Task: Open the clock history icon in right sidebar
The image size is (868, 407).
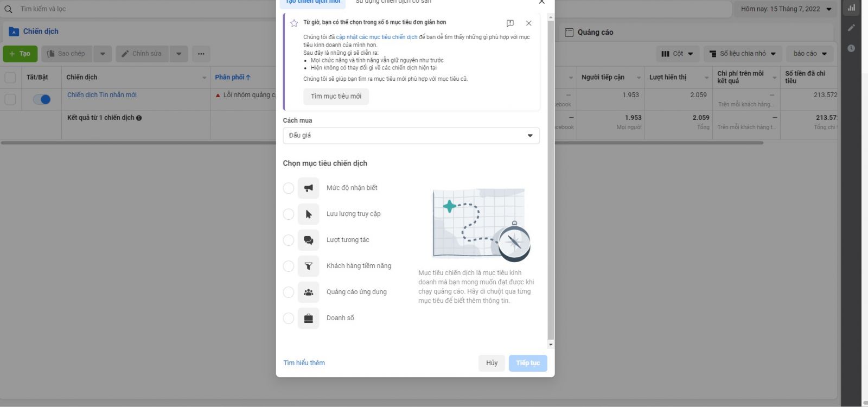Action: (851, 48)
